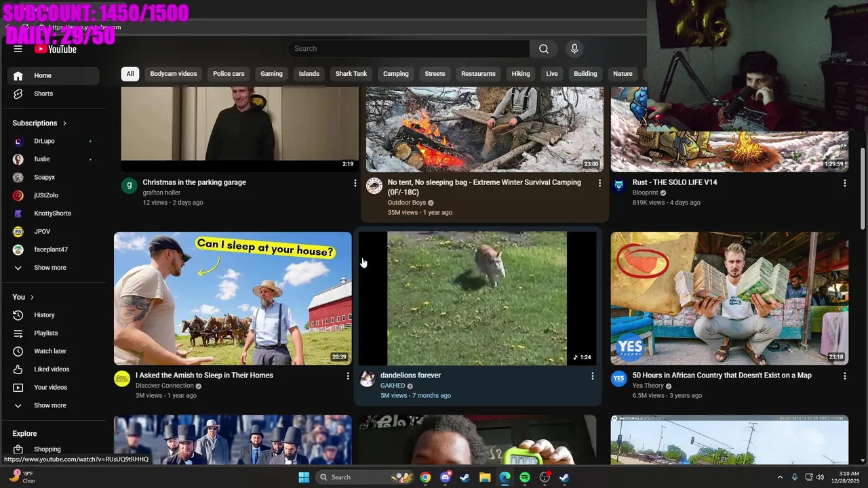Open Spotify from the taskbar
This screenshot has height=488, width=868.
click(x=525, y=477)
